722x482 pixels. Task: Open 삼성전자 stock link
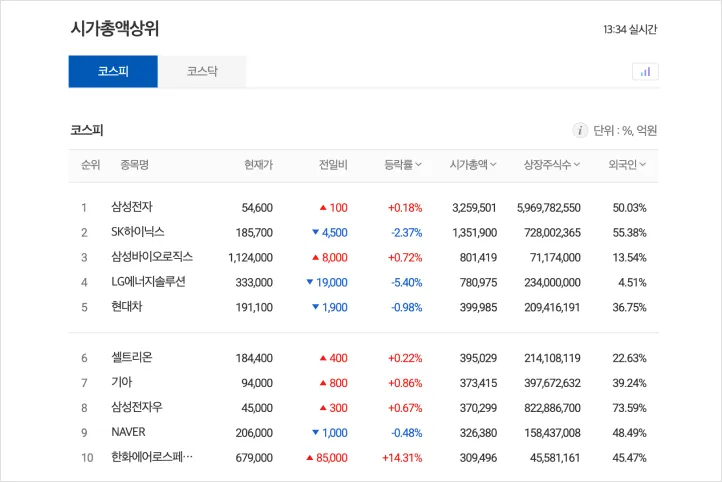coord(132,207)
